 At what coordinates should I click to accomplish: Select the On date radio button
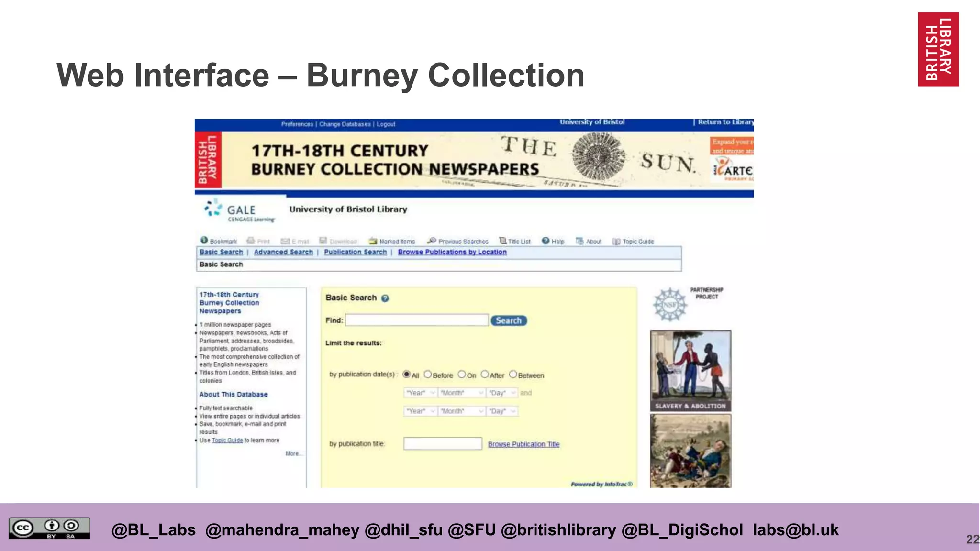462,375
